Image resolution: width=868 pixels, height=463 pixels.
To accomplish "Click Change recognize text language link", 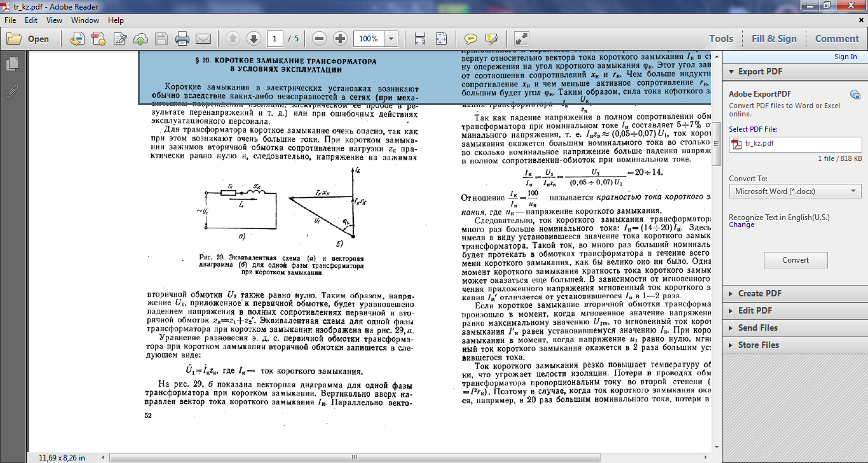I will click(x=742, y=225).
